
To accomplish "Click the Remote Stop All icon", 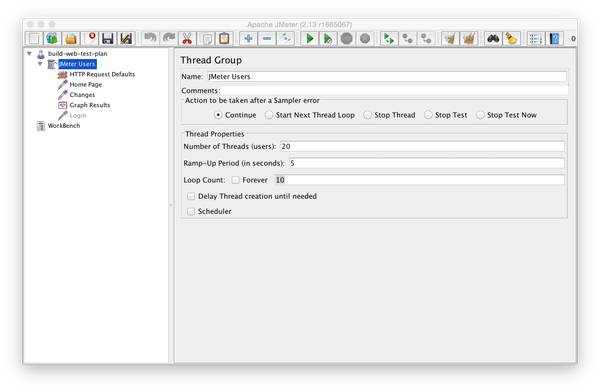I will tap(408, 39).
